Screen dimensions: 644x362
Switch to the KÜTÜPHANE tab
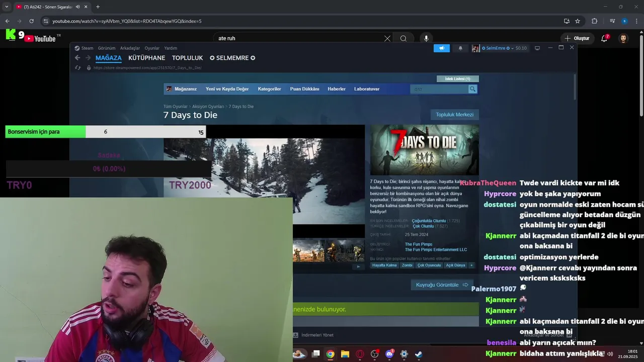click(x=146, y=58)
